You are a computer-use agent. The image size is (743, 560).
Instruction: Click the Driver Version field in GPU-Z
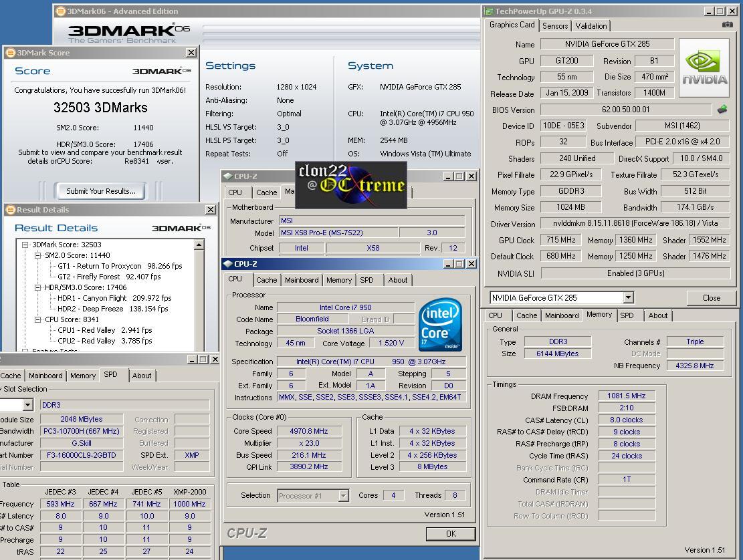click(x=635, y=223)
